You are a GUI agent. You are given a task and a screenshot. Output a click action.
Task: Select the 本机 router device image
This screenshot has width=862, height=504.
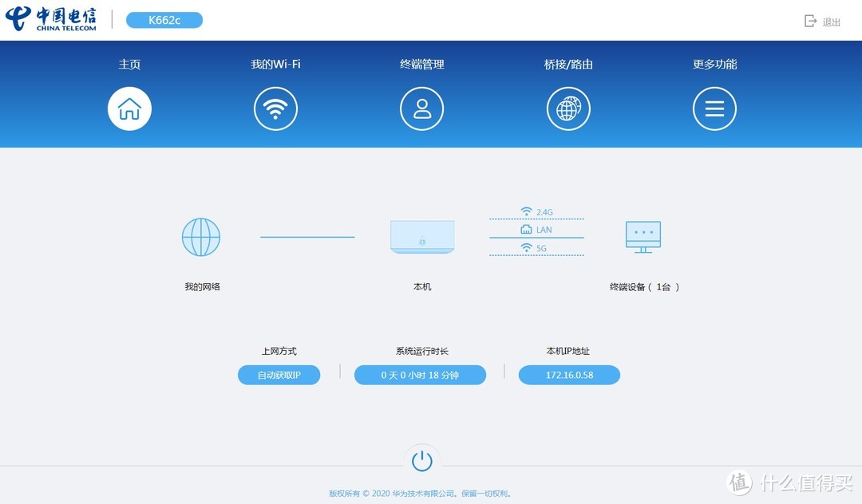point(422,236)
